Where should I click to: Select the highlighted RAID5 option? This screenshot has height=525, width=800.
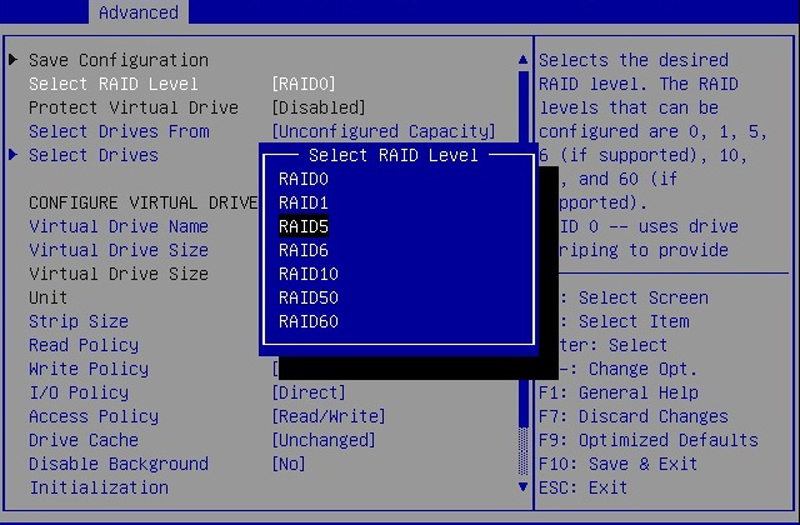pyautogui.click(x=304, y=227)
